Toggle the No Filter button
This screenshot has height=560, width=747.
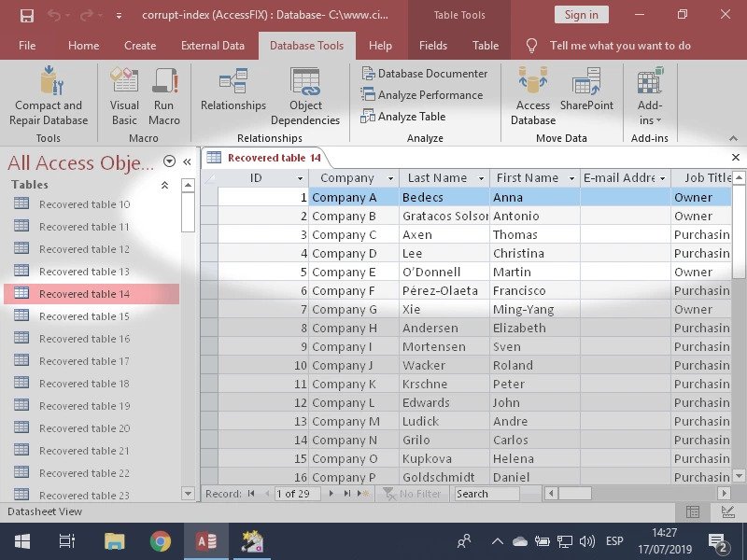(x=411, y=493)
